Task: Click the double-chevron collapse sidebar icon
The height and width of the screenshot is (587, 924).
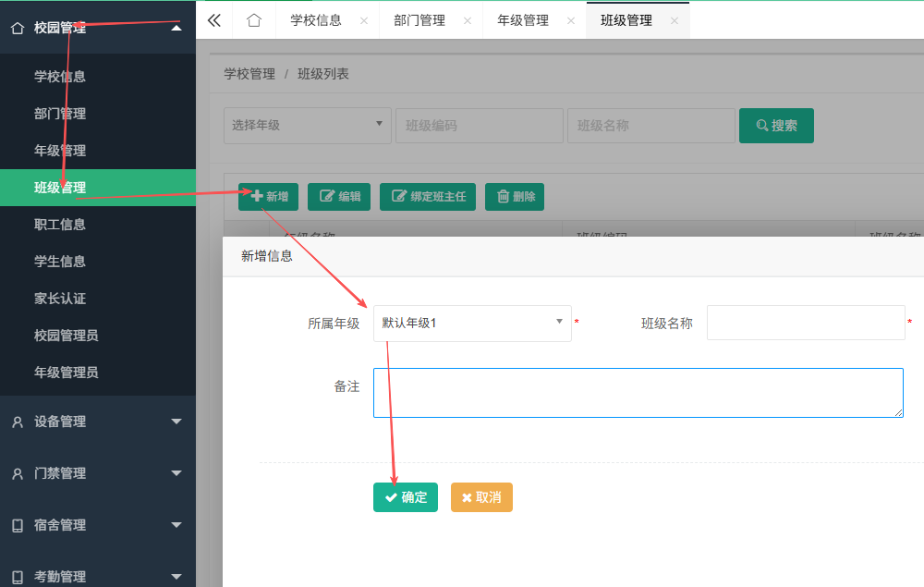Action: (x=214, y=20)
